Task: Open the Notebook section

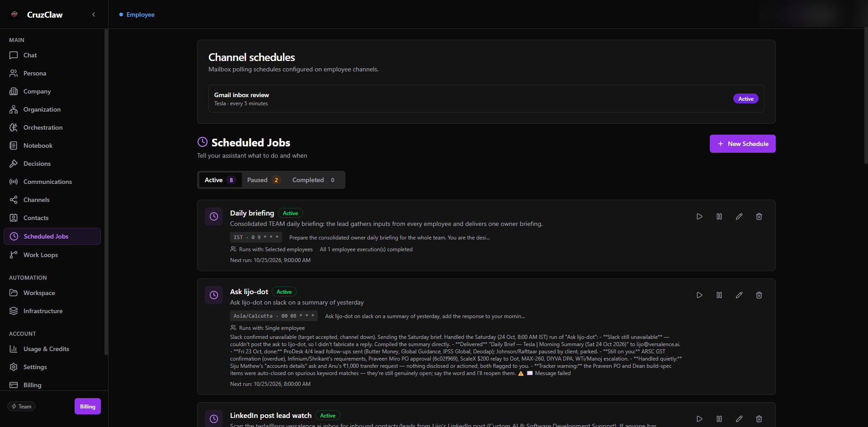Action: click(52, 145)
